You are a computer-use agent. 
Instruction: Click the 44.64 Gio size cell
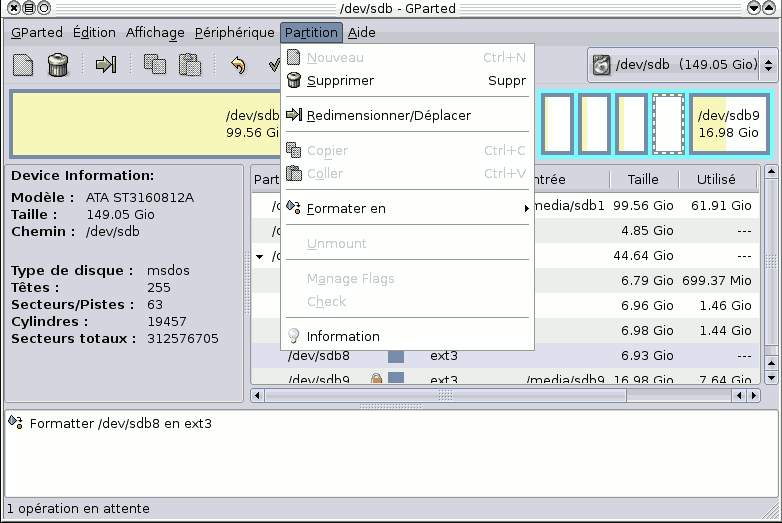pyautogui.click(x=643, y=255)
